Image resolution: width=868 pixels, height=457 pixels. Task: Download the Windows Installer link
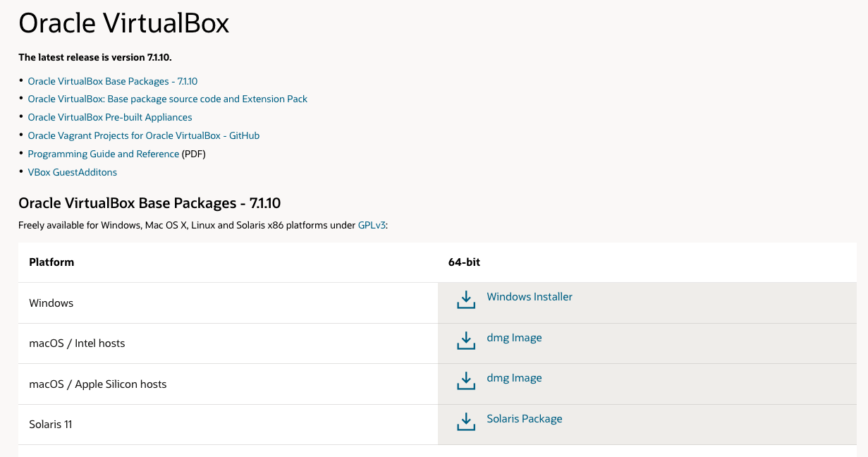click(x=530, y=297)
